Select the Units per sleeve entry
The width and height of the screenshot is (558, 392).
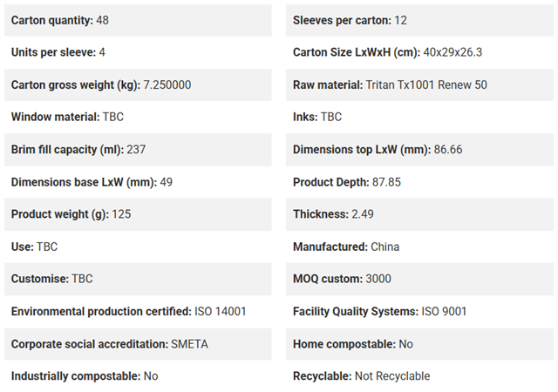(x=138, y=52)
